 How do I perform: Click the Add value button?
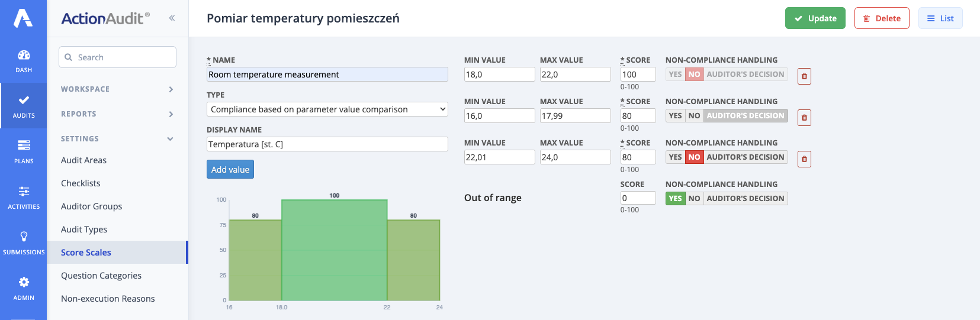[230, 170]
